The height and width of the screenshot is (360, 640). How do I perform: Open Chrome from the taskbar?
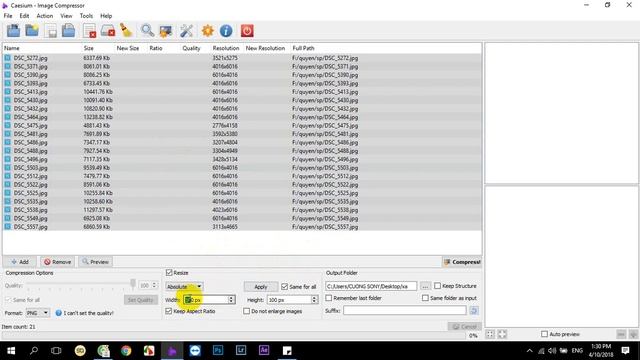coord(126,350)
